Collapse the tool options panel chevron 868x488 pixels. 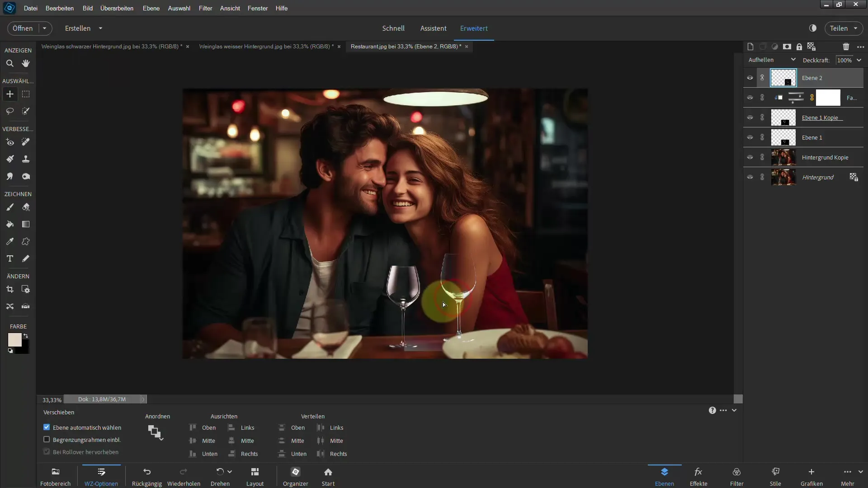[734, 410]
